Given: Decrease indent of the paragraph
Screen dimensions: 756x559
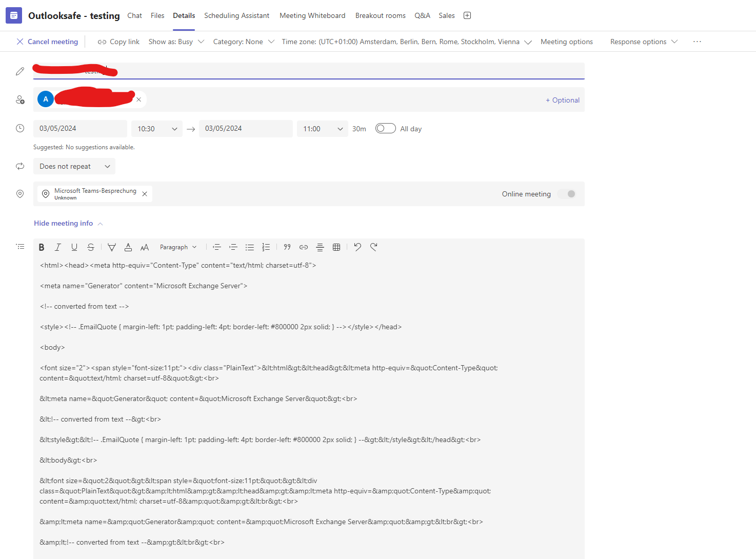Looking at the screenshot, I should [217, 247].
